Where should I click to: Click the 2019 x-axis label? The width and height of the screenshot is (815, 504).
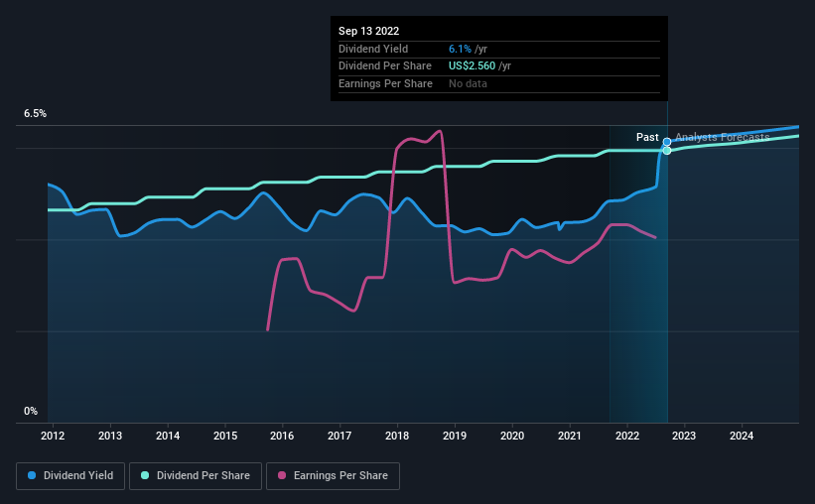455,436
